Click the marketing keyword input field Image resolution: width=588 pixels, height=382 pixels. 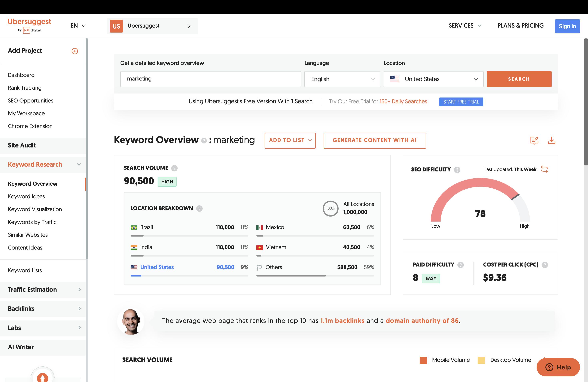(210, 79)
